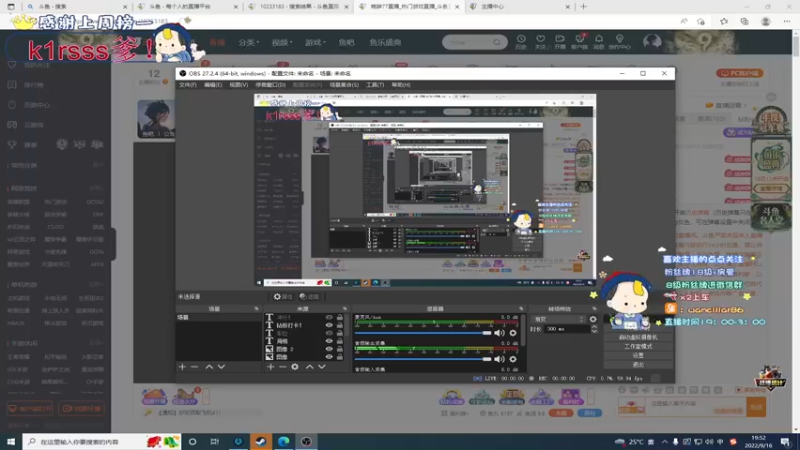Click the 退出 exit button in OBS controls
The image size is (800, 450).
click(x=638, y=365)
